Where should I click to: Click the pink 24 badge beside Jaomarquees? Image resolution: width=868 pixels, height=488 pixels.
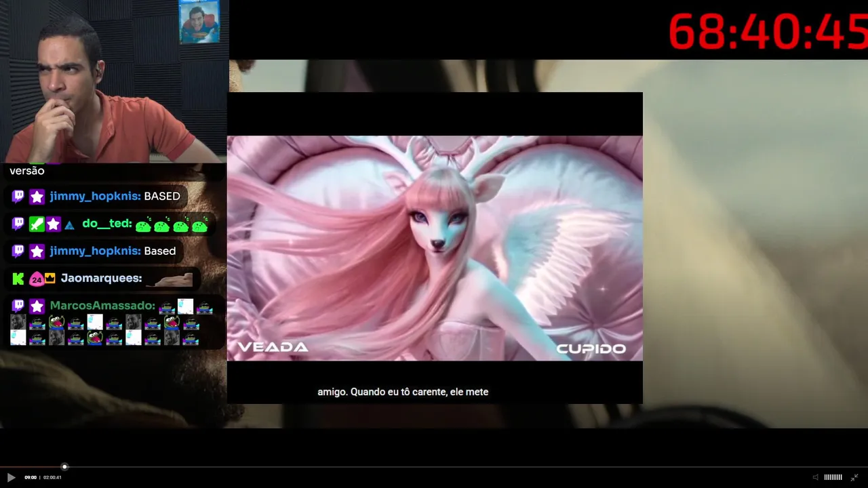click(37, 279)
